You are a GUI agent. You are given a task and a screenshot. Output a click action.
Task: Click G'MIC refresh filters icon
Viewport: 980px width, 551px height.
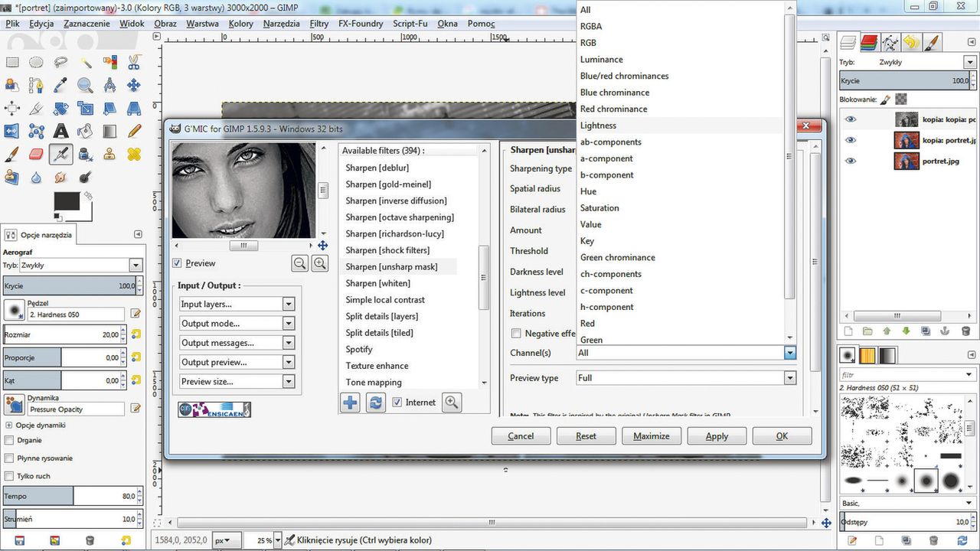(375, 403)
